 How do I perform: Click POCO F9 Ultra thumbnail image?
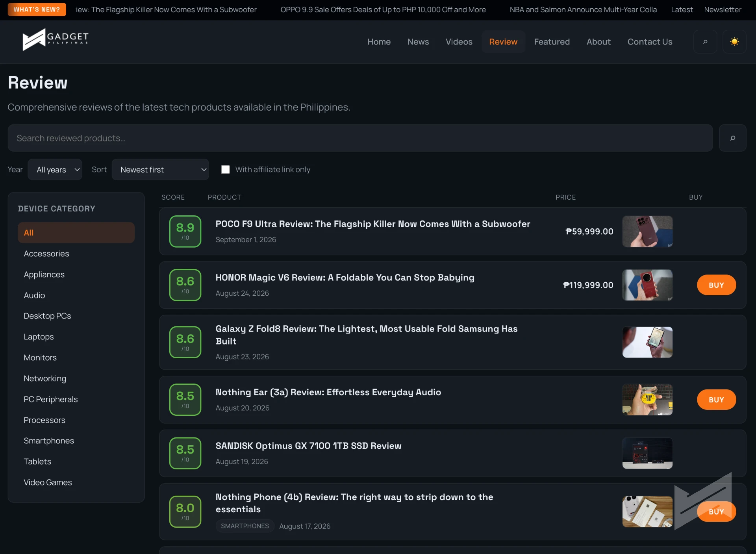point(647,232)
